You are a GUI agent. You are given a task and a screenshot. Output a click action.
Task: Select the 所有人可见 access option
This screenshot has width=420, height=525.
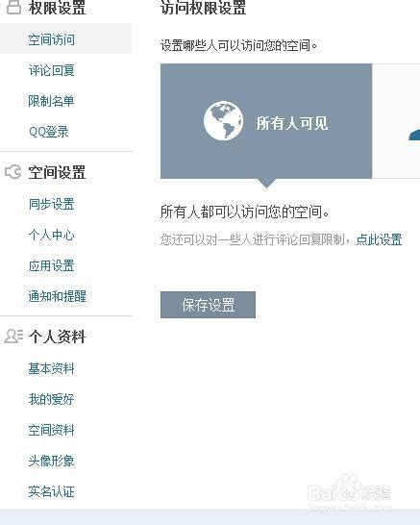click(266, 121)
